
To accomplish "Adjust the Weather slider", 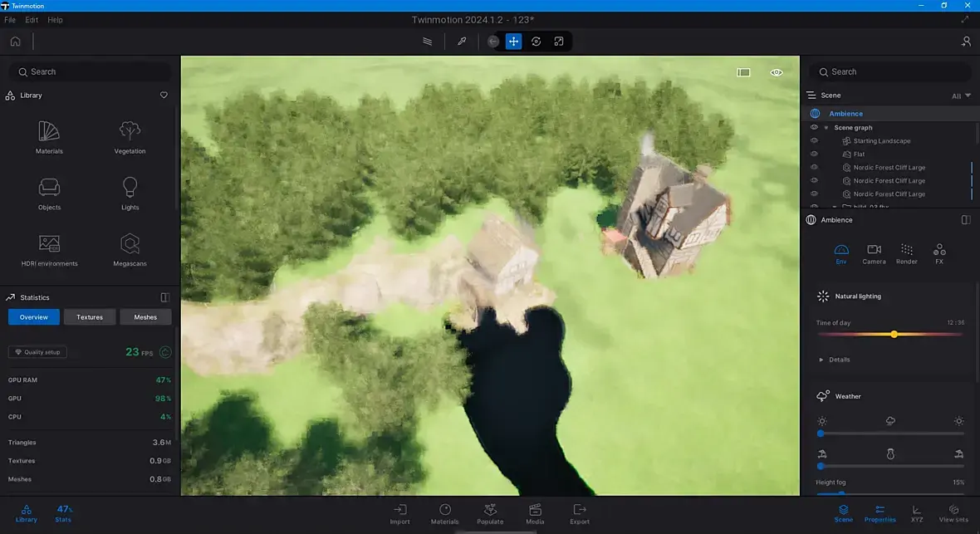I will click(x=890, y=434).
